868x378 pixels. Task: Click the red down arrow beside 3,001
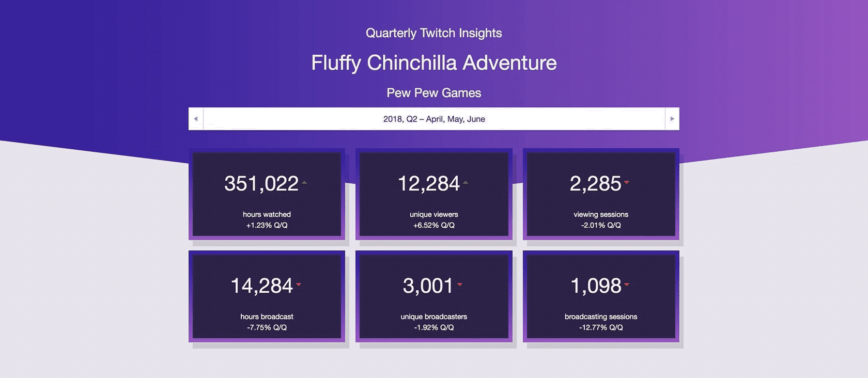pyautogui.click(x=459, y=285)
